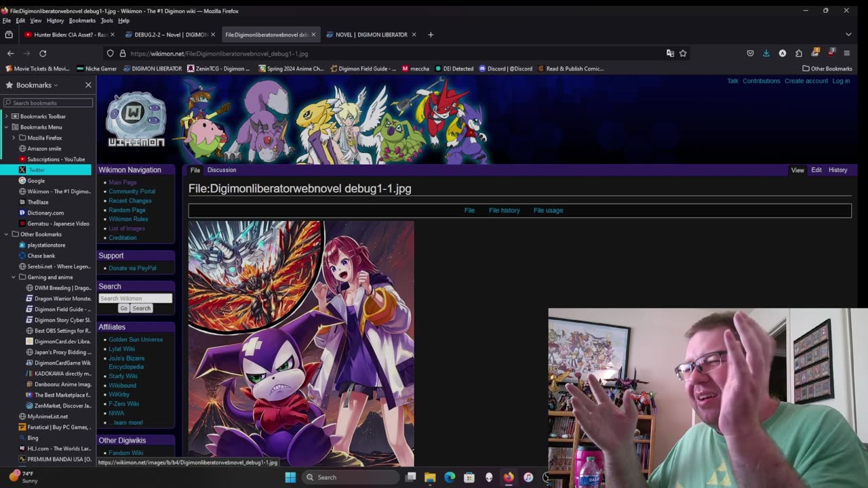Close the Bookmarks sidebar with X
Viewport: 868px width, 488px height.
pos(88,85)
